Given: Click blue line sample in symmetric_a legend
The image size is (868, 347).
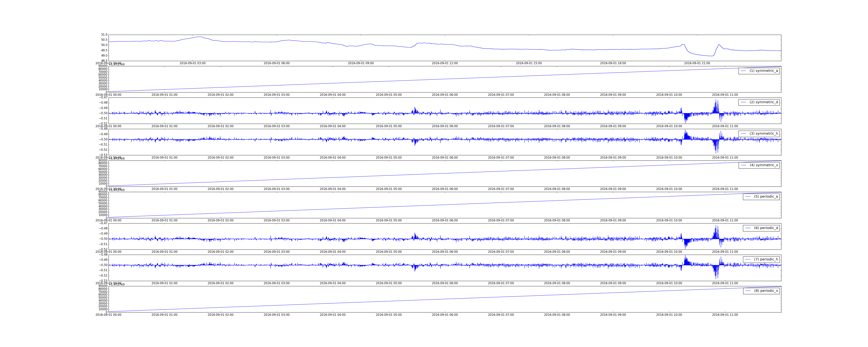Looking at the screenshot, I should coord(743,71).
